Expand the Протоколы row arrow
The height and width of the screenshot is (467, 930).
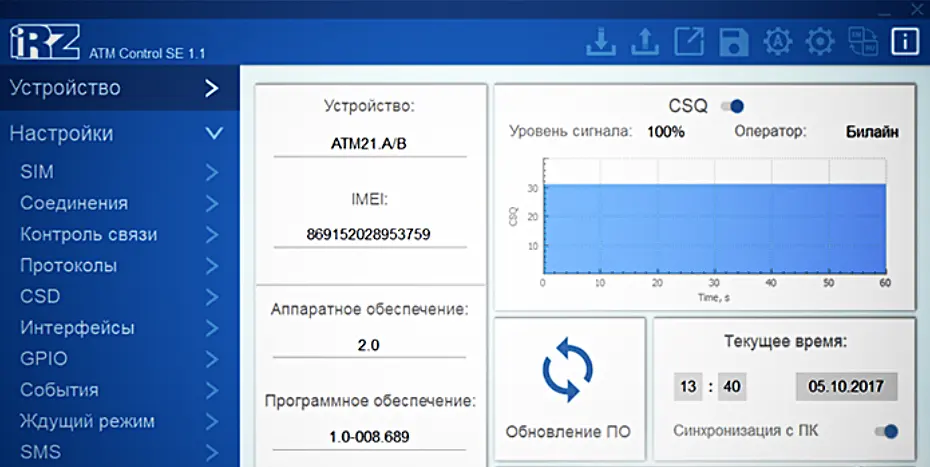(x=212, y=265)
